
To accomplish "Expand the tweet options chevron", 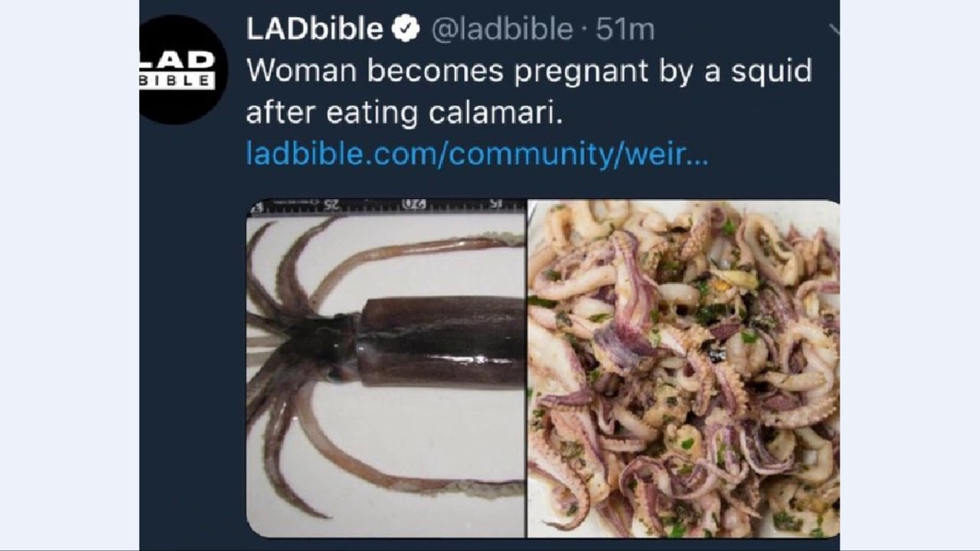I will tap(835, 31).
